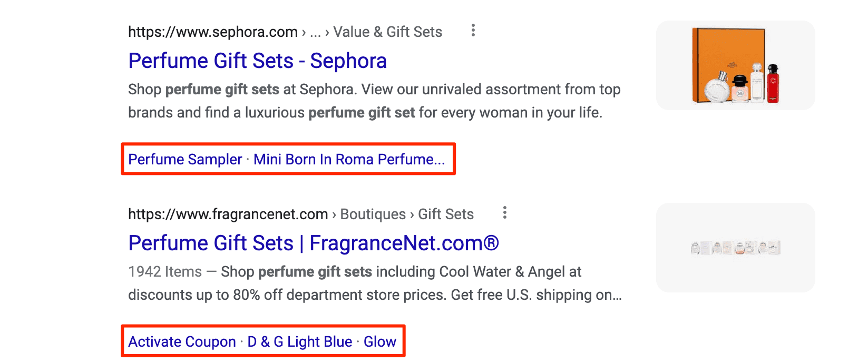Open the Perfume Gift Sets - Sephora result

[258, 61]
